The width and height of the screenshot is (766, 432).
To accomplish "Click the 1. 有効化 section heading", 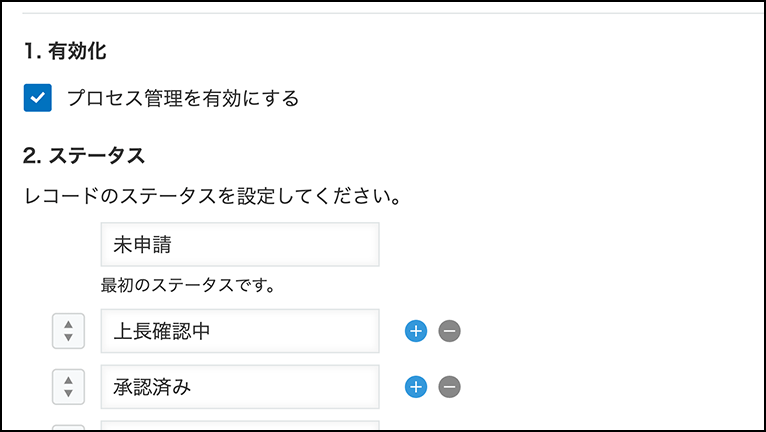I will [x=64, y=51].
